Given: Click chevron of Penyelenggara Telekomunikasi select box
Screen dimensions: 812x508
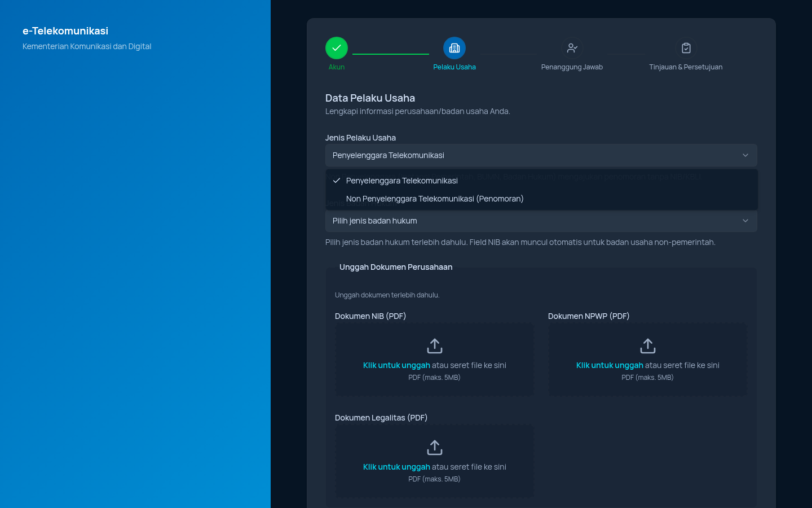Looking at the screenshot, I should (745, 155).
